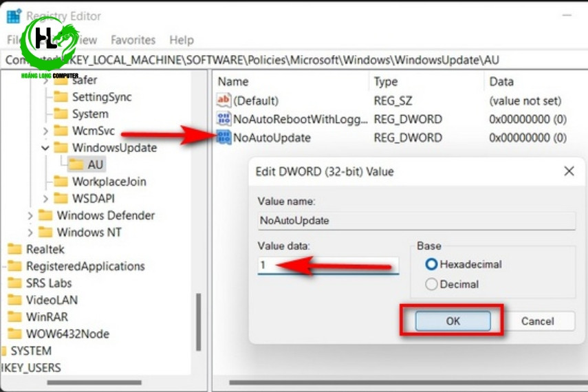The height and width of the screenshot is (392, 588).
Task: Click the NoAutoRebootWithLogg... DWORD value icon
Action: click(224, 119)
